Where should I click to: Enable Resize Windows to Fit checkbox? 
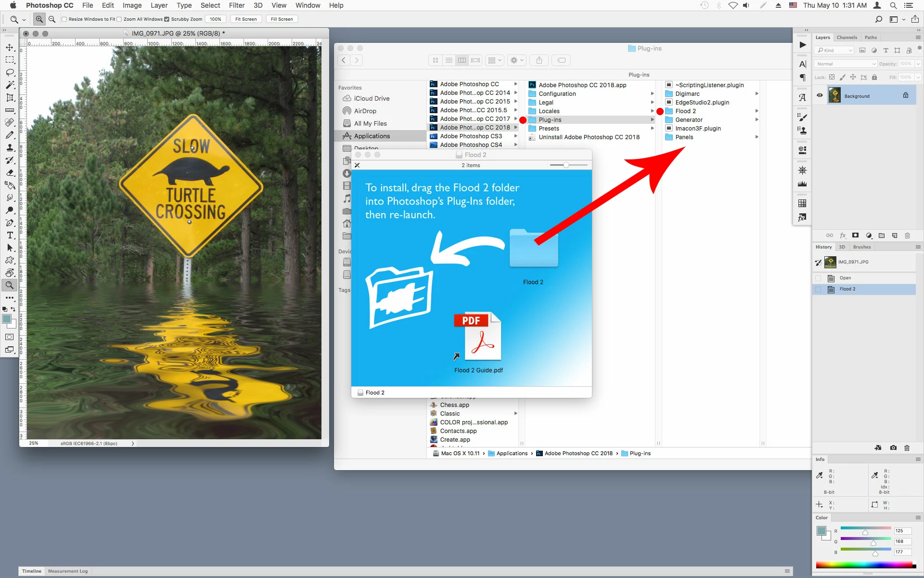(64, 19)
